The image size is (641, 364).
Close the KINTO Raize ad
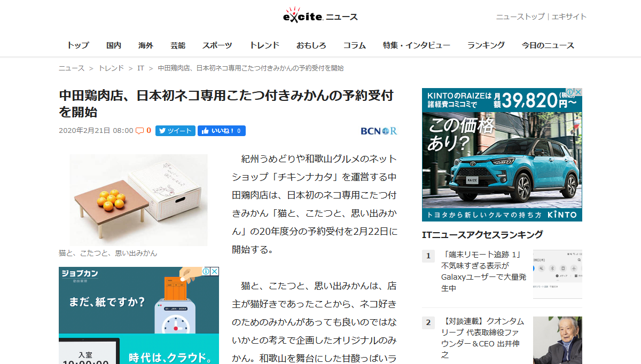point(577,92)
